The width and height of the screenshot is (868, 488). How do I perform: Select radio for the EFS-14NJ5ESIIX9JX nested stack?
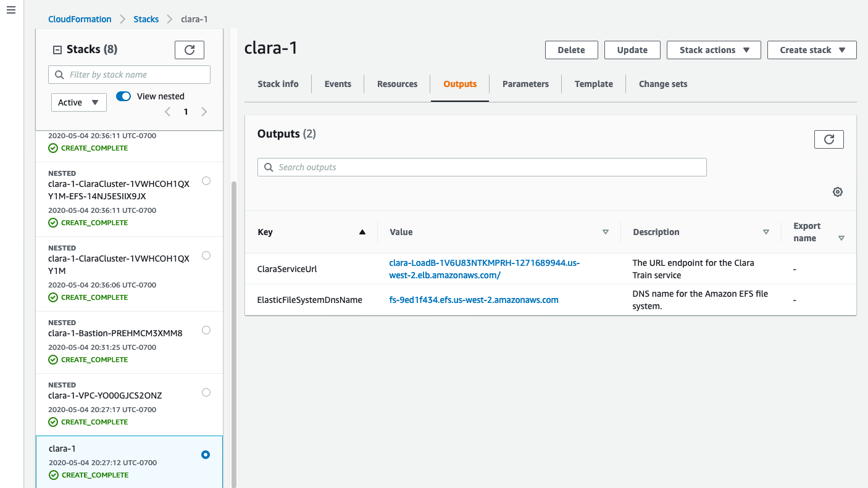point(206,181)
